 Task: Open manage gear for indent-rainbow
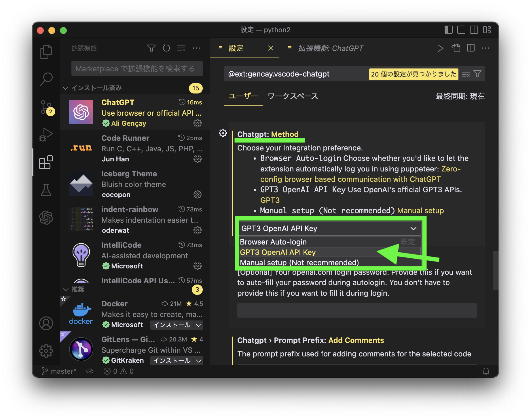[197, 230]
